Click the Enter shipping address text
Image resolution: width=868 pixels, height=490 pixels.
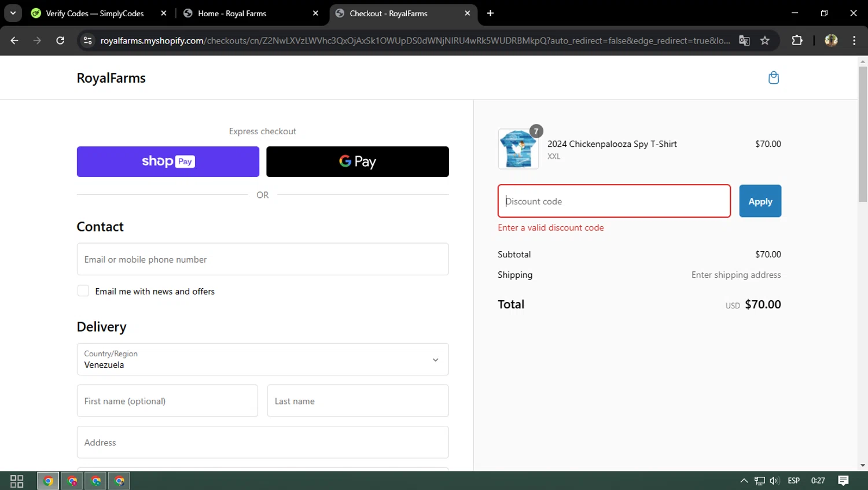point(736,275)
